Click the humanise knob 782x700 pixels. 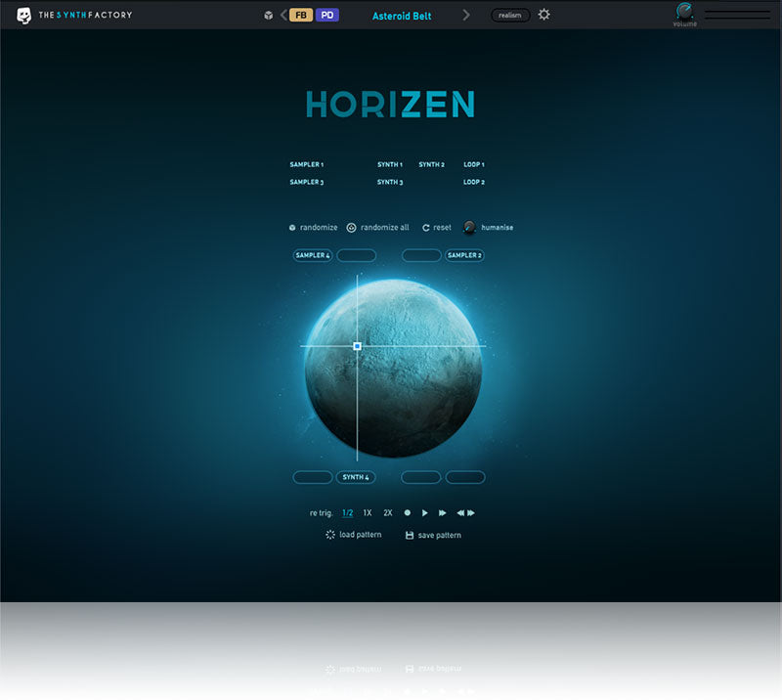(x=469, y=227)
